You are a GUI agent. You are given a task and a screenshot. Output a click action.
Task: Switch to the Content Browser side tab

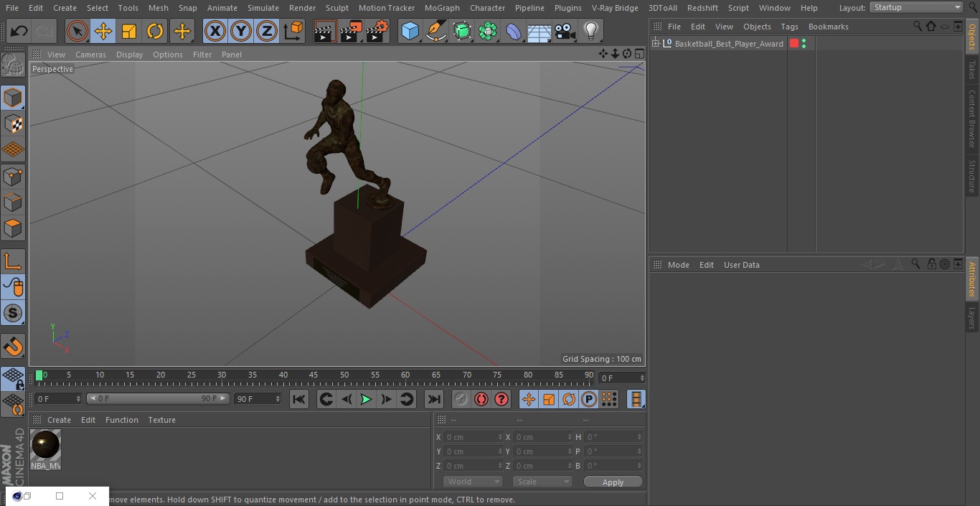(972, 118)
